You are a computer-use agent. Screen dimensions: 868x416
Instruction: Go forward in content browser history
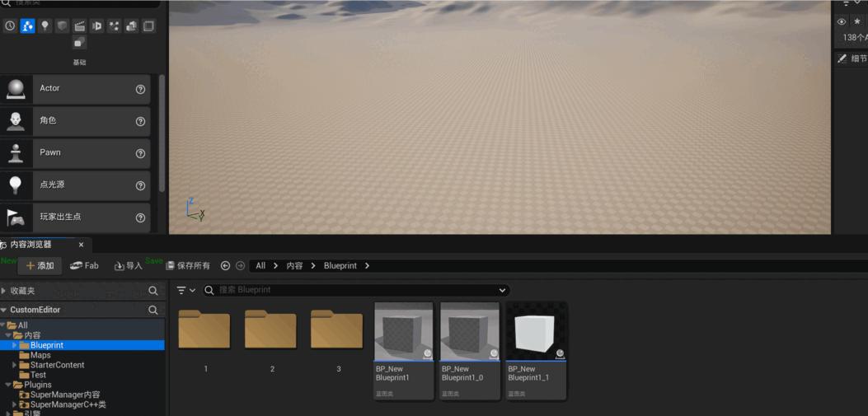click(240, 265)
